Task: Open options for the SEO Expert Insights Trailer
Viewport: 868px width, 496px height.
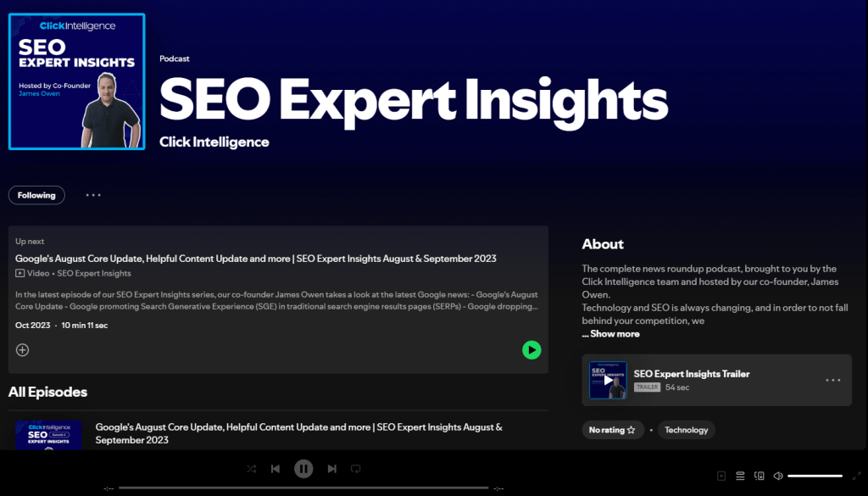Action: [x=832, y=379]
